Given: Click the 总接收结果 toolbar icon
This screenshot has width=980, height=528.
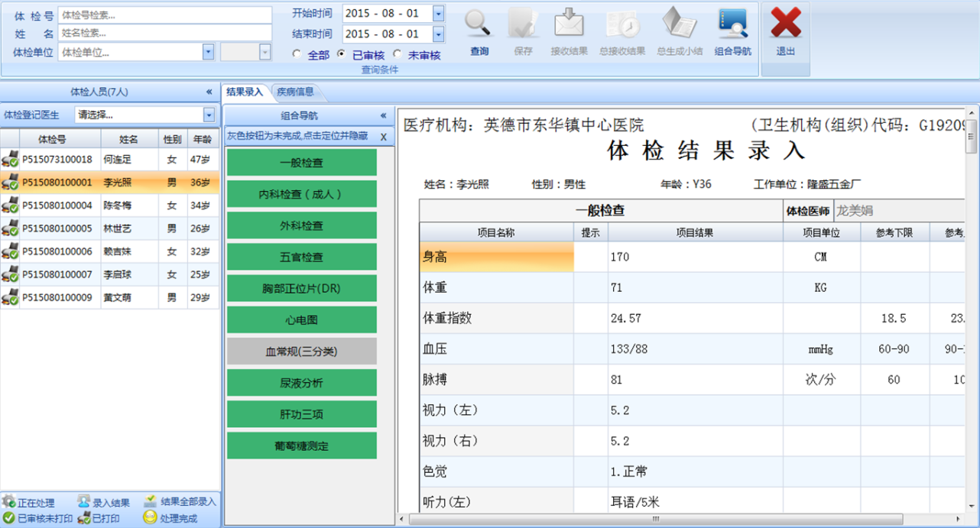Looking at the screenshot, I should click(622, 24).
